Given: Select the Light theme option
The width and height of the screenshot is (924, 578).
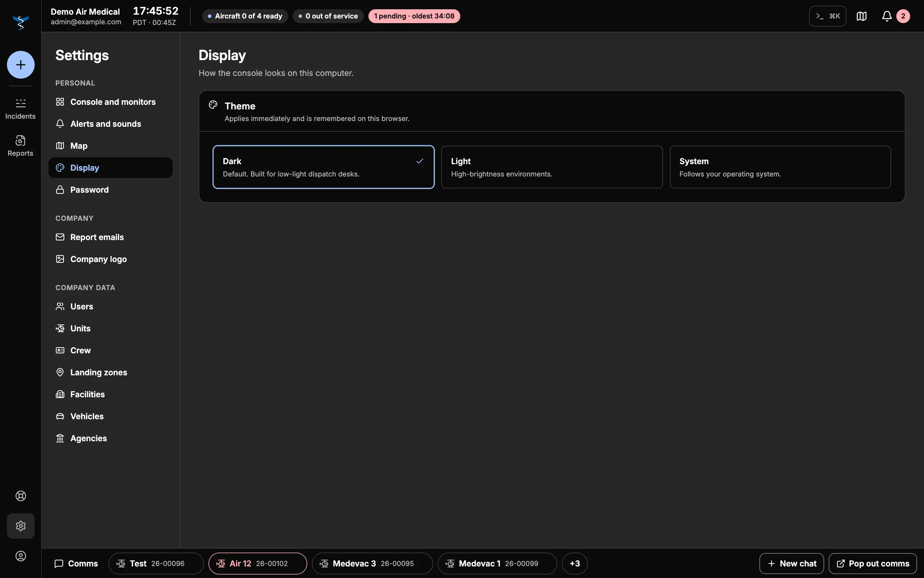Looking at the screenshot, I should coord(552,167).
